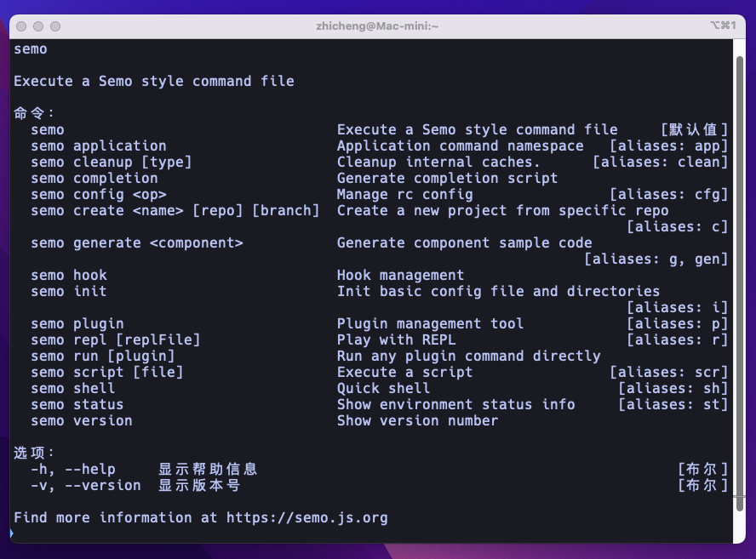
Task: Click the 'semo script [file]' command
Action: (107, 372)
